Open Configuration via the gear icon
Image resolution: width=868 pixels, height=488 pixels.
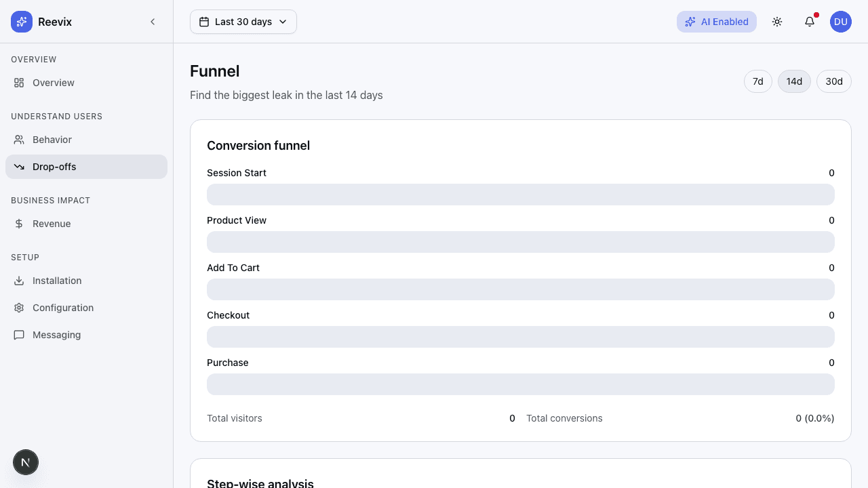pyautogui.click(x=19, y=308)
